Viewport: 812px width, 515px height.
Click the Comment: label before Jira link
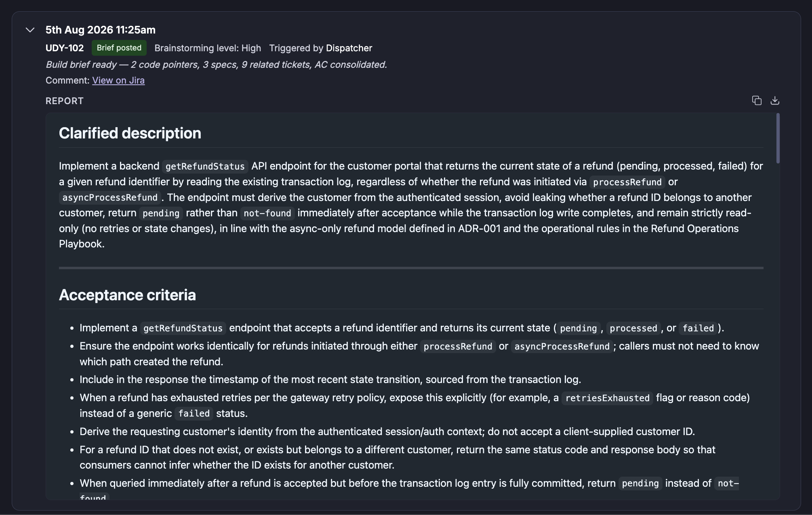click(67, 80)
